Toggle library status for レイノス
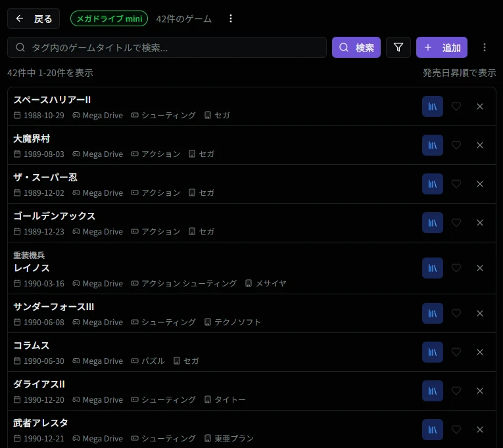The image size is (503, 448). (x=433, y=268)
